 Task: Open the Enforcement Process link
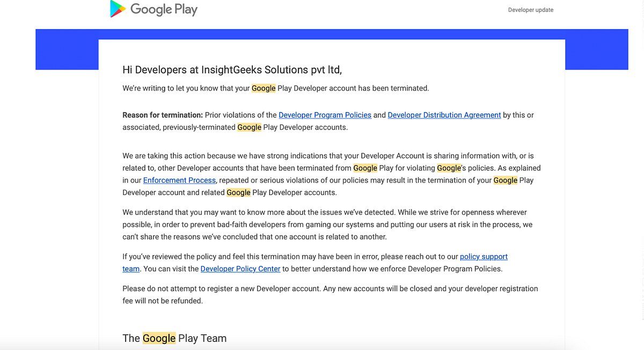tap(179, 180)
